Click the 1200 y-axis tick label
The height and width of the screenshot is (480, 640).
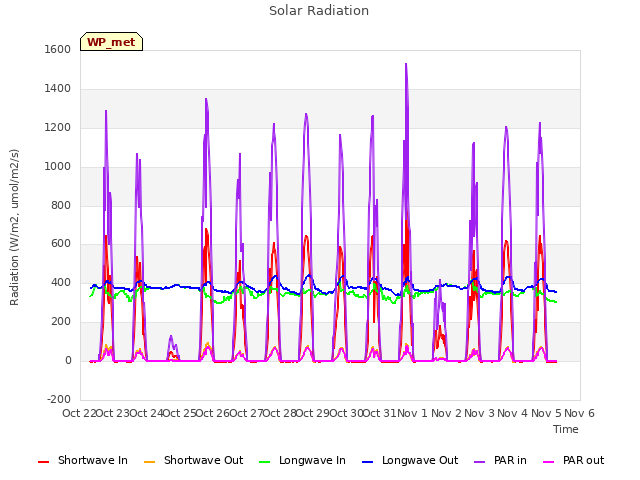pos(58,128)
